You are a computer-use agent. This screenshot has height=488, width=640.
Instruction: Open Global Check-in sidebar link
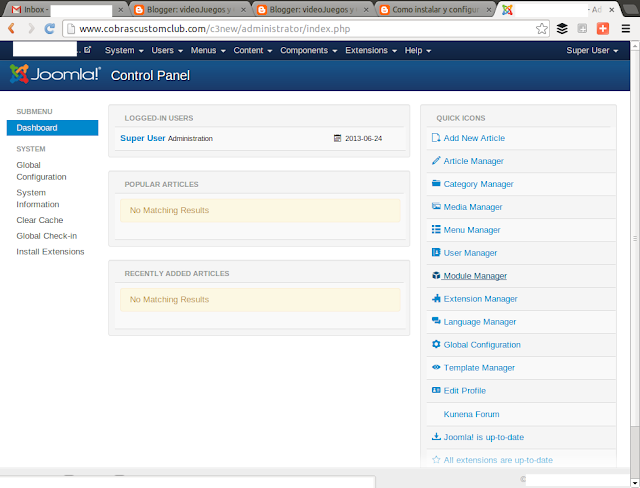click(x=47, y=236)
